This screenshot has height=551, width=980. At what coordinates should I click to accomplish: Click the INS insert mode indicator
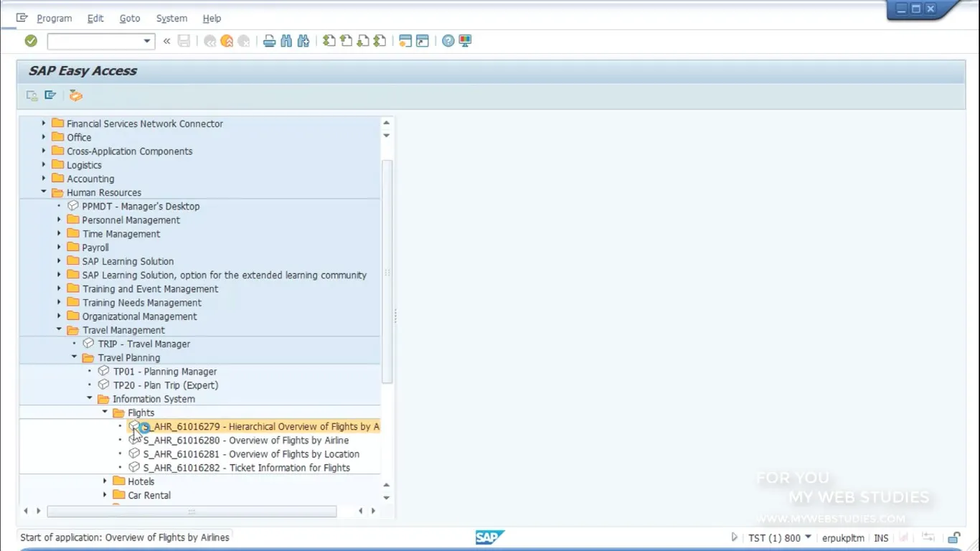[x=881, y=537]
